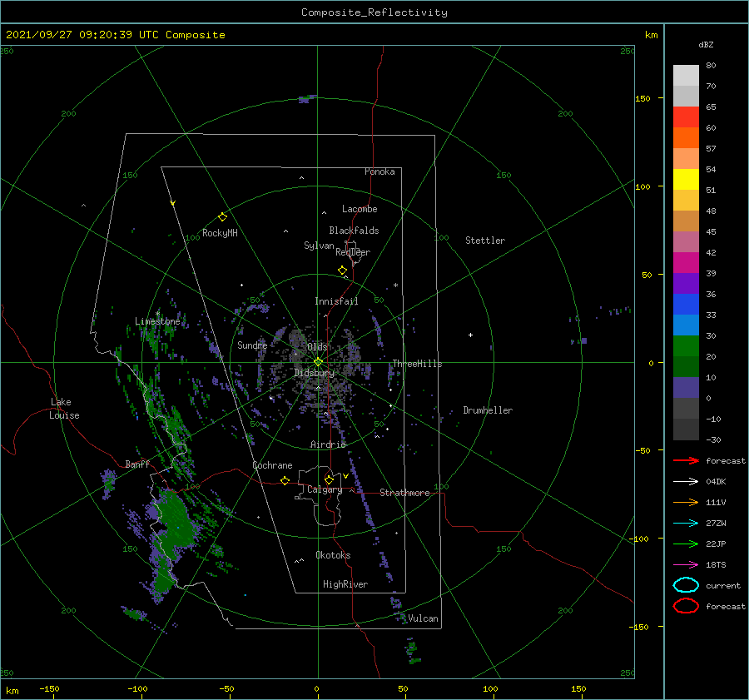Image resolution: width=749 pixels, height=700 pixels.
Task: Click the Vulcan town label
Action: (423, 618)
